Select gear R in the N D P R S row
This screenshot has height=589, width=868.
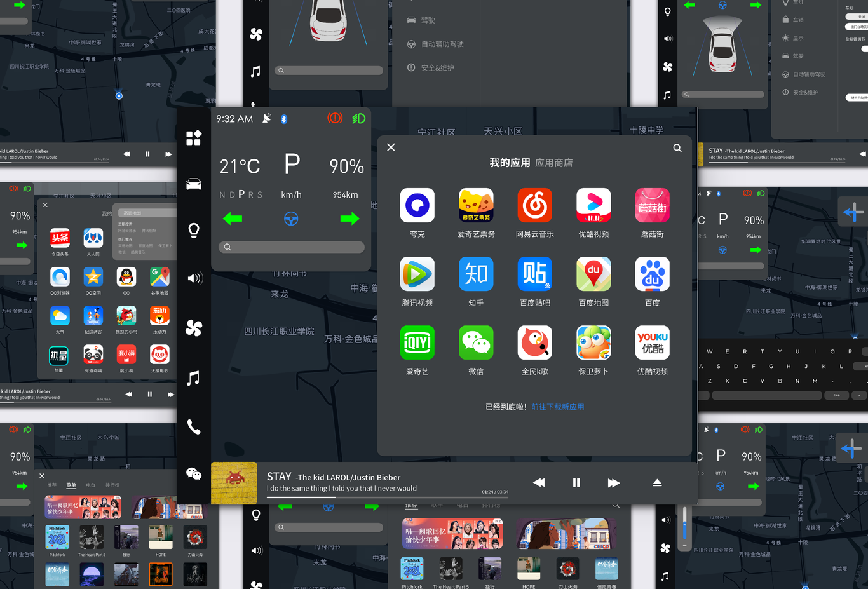tap(251, 195)
